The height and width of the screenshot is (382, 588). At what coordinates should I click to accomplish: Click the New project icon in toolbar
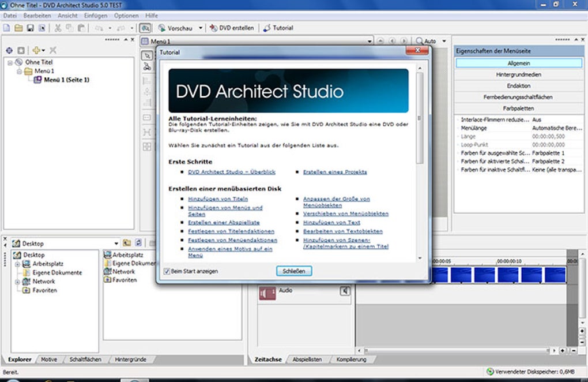[6, 28]
